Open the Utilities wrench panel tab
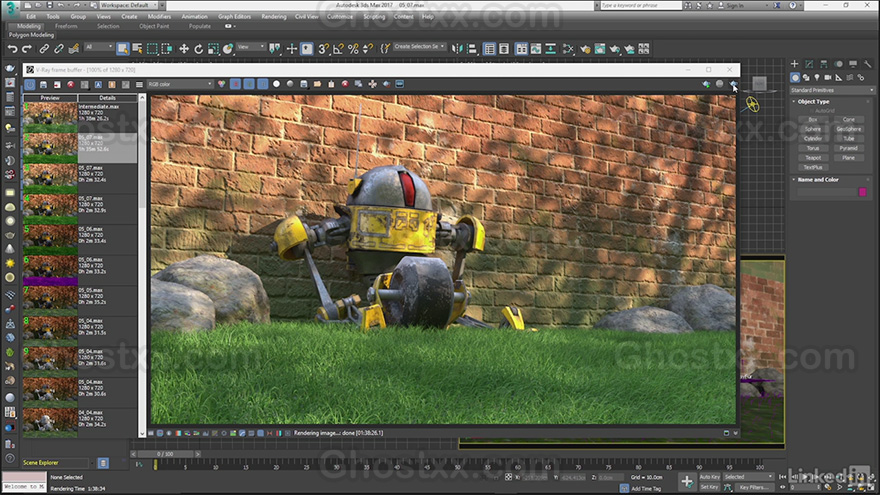This screenshot has height=495, width=880. 867,64
